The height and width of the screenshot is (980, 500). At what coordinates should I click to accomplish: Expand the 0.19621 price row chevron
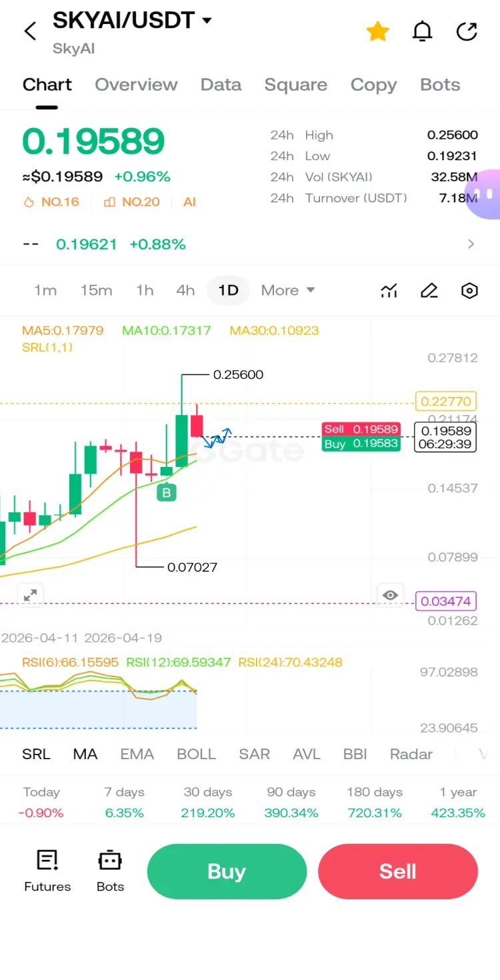pyautogui.click(x=471, y=244)
